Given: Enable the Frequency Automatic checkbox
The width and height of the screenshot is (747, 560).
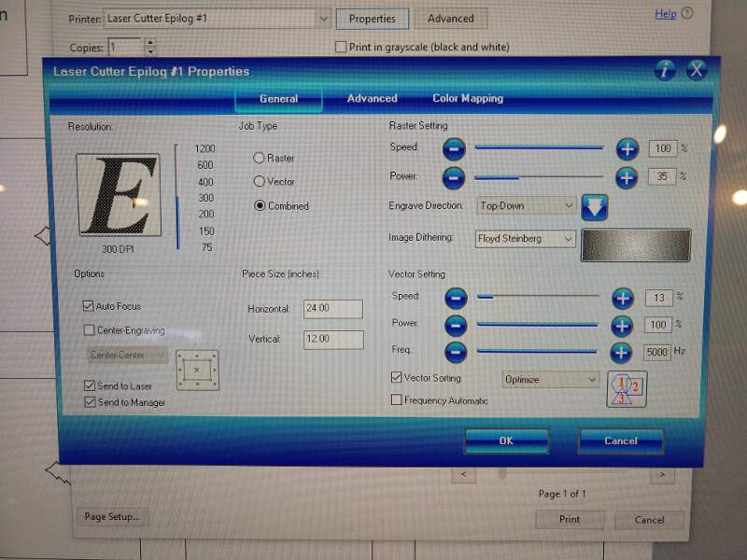Looking at the screenshot, I should click(x=396, y=399).
